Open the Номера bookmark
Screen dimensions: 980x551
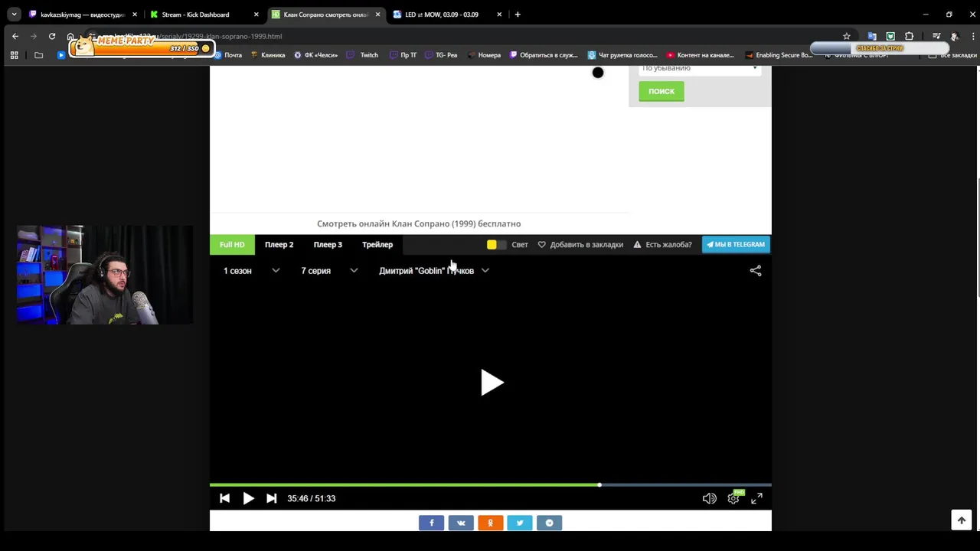pyautogui.click(x=483, y=55)
